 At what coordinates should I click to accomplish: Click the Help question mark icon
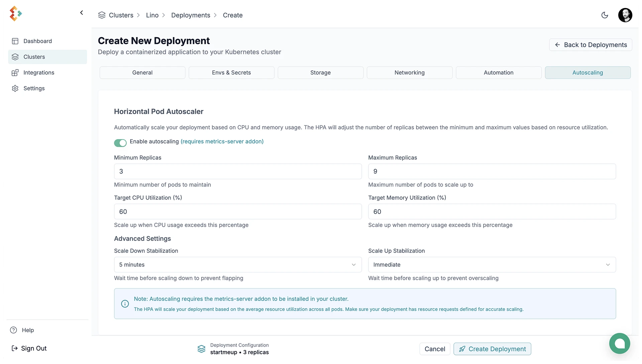[13, 330]
